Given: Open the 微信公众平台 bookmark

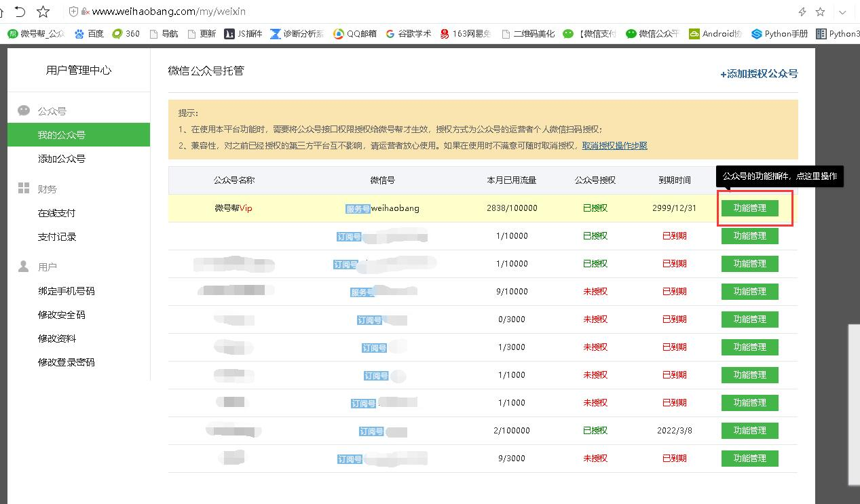Looking at the screenshot, I should click(x=652, y=33).
